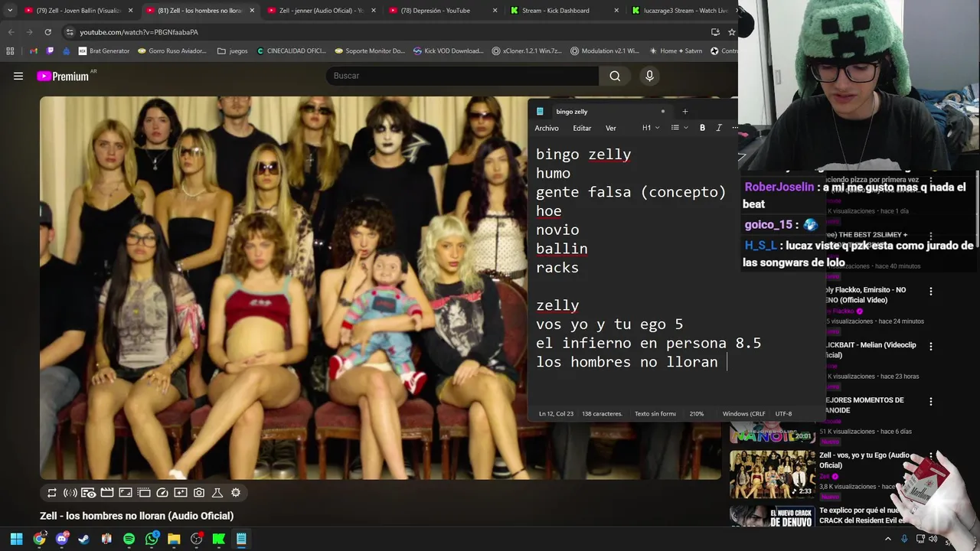Bookmark this page with star icon
Screen dimensions: 980x551
click(x=731, y=32)
